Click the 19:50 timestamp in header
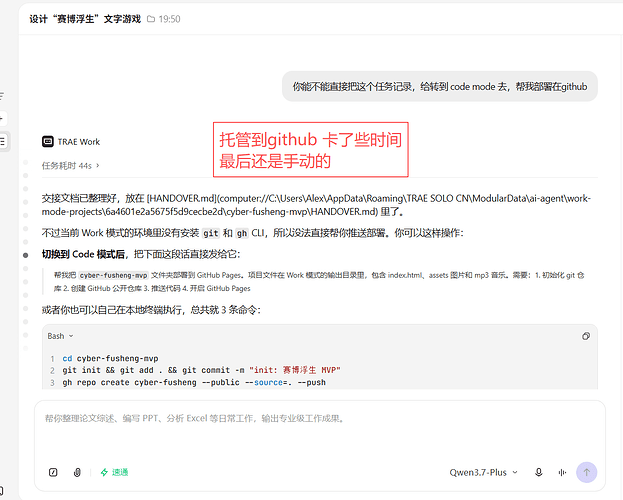The width and height of the screenshot is (623, 500). click(x=169, y=19)
